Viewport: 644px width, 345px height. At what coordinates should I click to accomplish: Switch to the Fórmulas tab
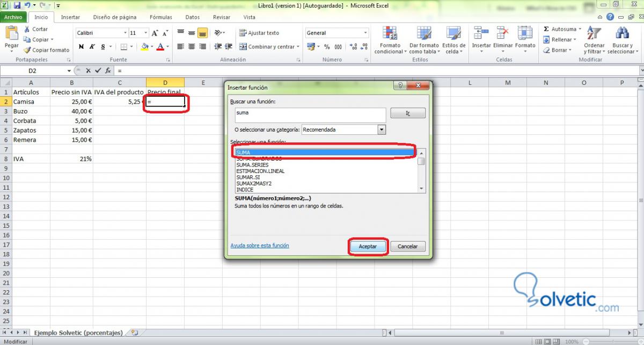tap(161, 17)
